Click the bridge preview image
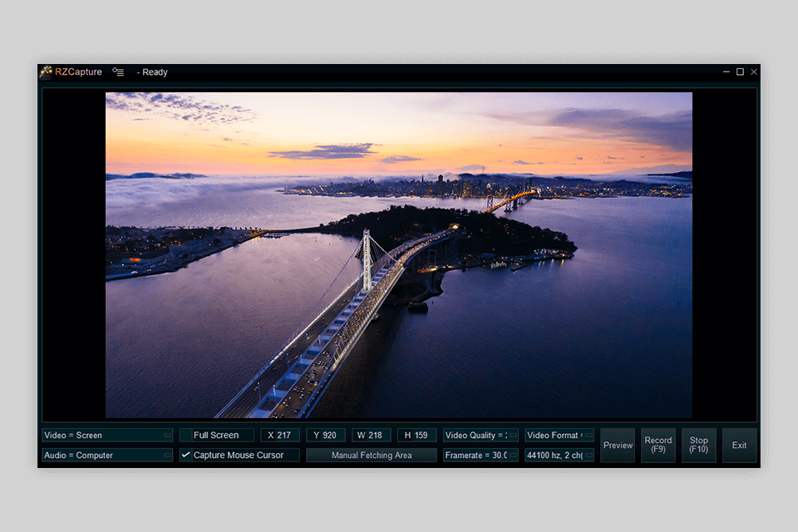The image size is (798, 532). coord(398,255)
